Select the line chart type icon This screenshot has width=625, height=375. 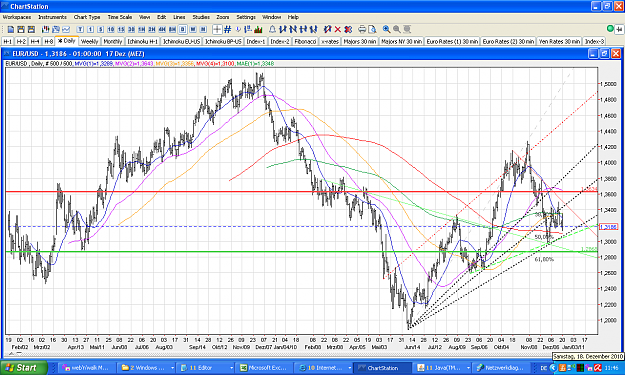66,29
